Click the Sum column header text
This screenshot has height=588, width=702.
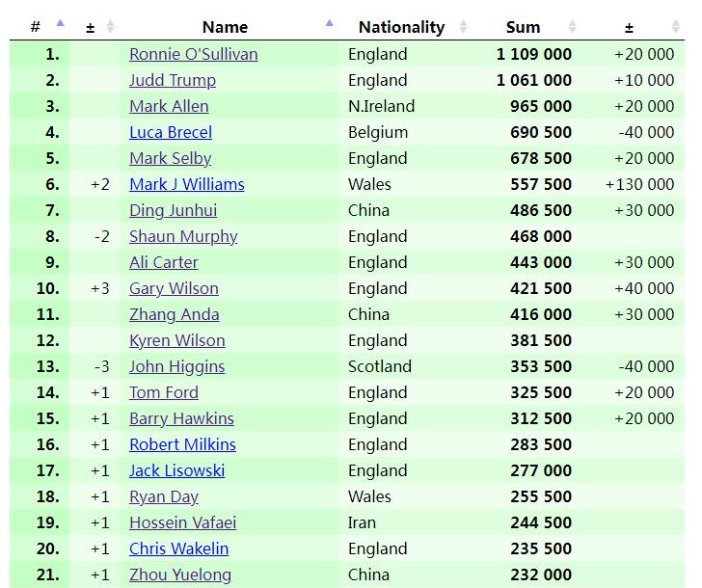(x=523, y=27)
